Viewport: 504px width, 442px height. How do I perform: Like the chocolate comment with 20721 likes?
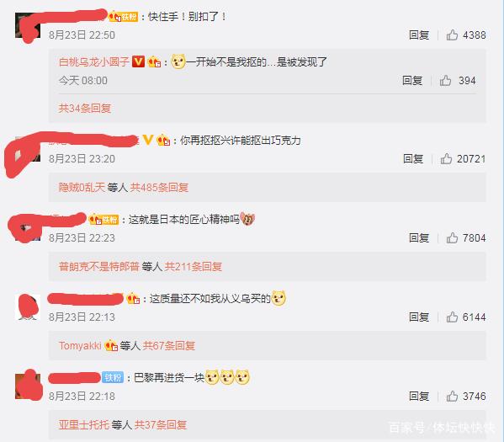coord(446,158)
